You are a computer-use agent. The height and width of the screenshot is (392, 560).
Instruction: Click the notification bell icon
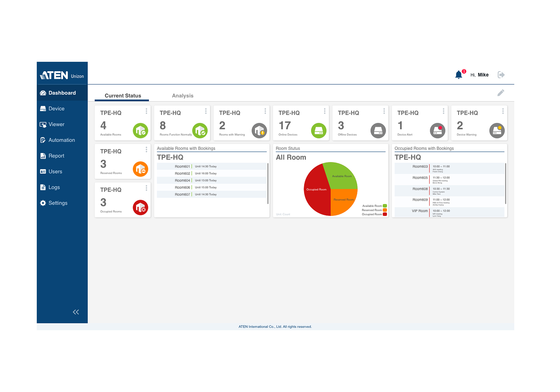tap(458, 75)
